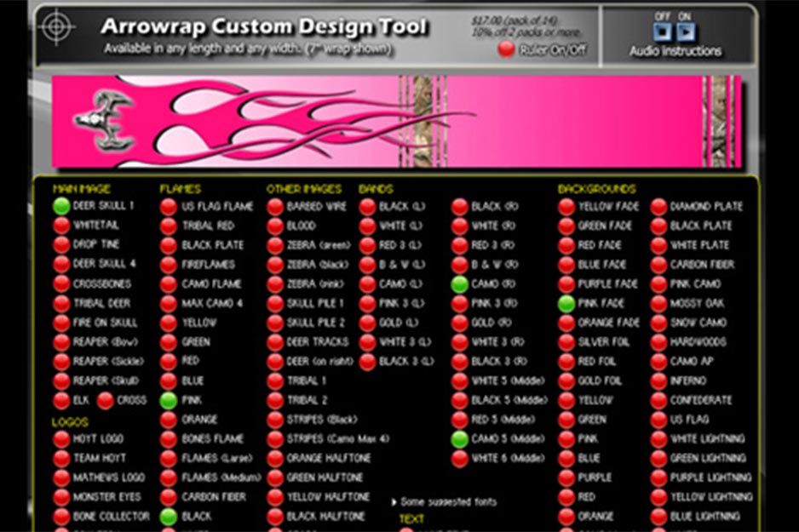Pick the Yellow Fade background
The height and width of the screenshot is (532, 799).
pos(566,206)
